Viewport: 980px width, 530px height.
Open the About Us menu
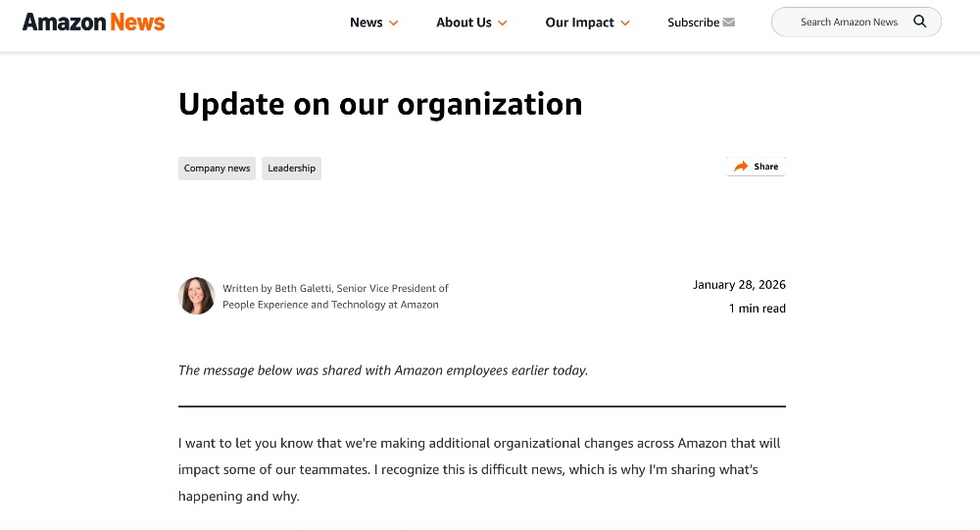click(464, 23)
